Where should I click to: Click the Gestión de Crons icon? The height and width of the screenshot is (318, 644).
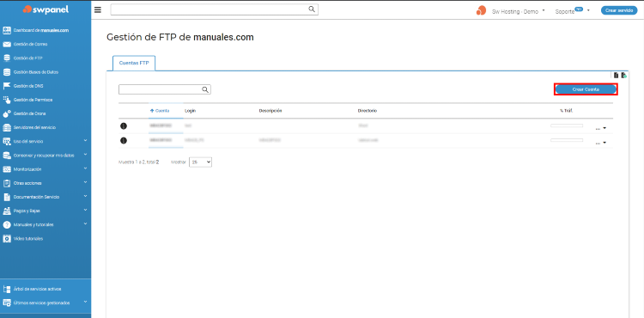7,113
